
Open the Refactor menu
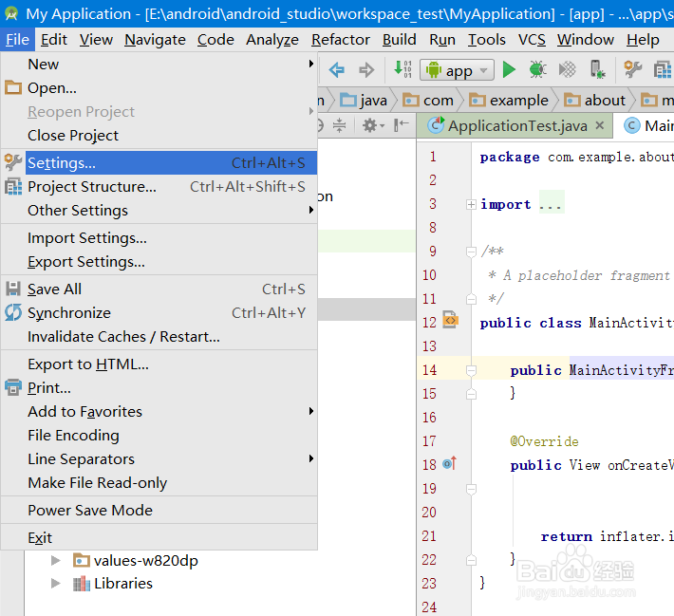click(341, 40)
